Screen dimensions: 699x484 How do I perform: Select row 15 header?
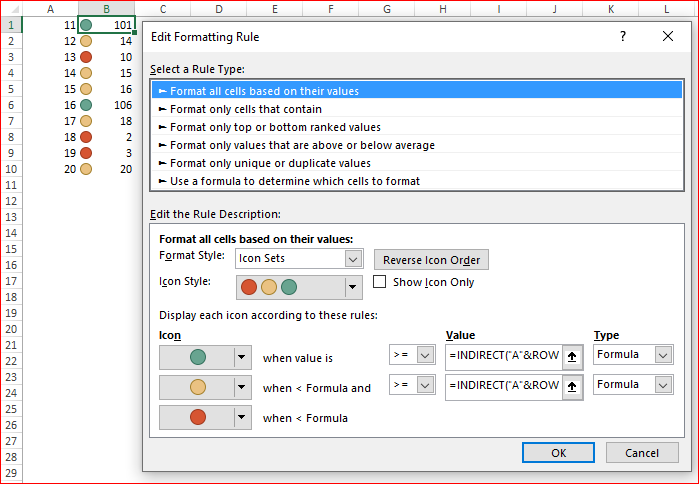click(x=11, y=249)
